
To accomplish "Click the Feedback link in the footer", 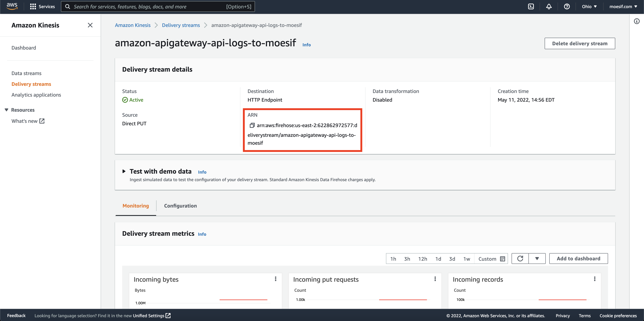I will coord(16,315).
